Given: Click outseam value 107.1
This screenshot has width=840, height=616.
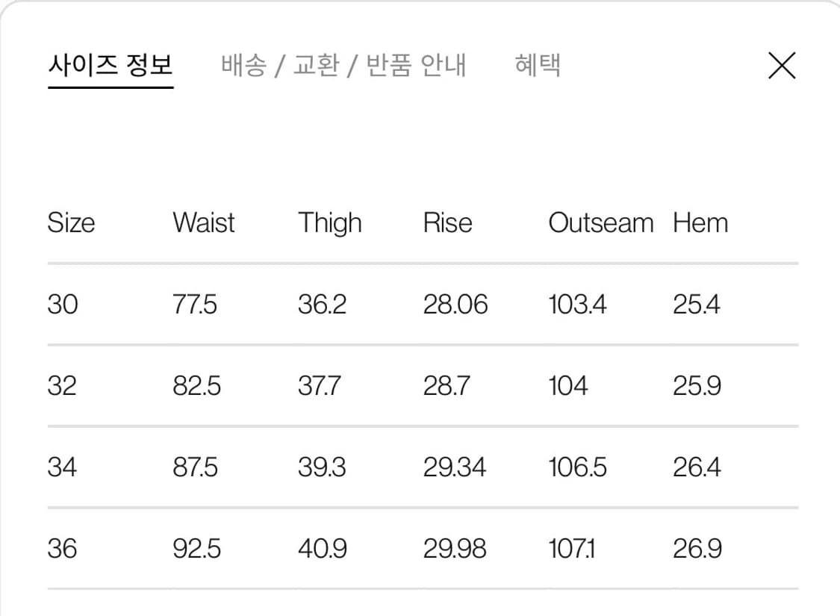Looking at the screenshot, I should (572, 549).
